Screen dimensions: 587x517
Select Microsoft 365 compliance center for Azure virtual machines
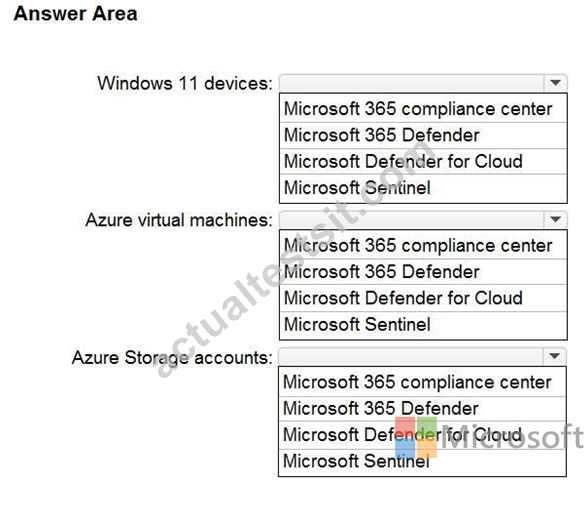(x=423, y=245)
